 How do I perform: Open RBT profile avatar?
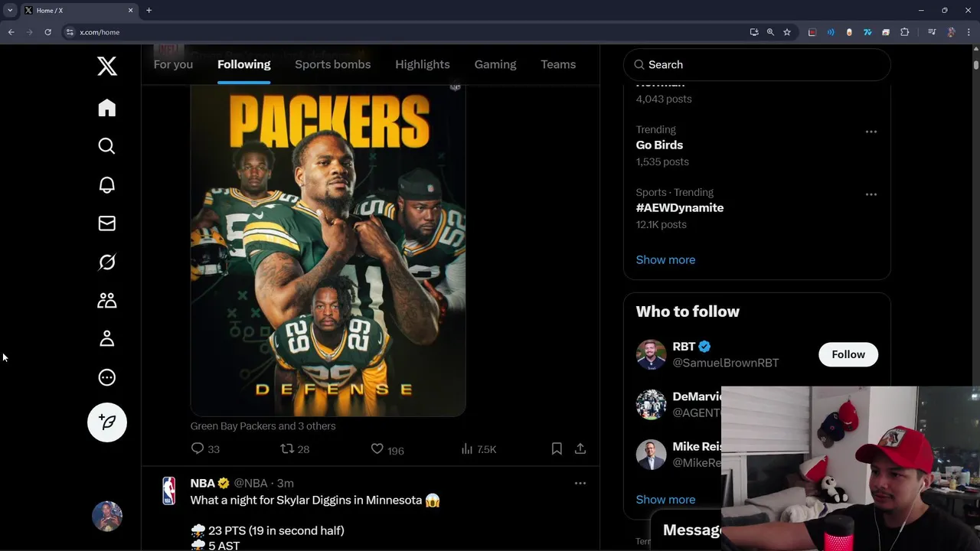[651, 354]
